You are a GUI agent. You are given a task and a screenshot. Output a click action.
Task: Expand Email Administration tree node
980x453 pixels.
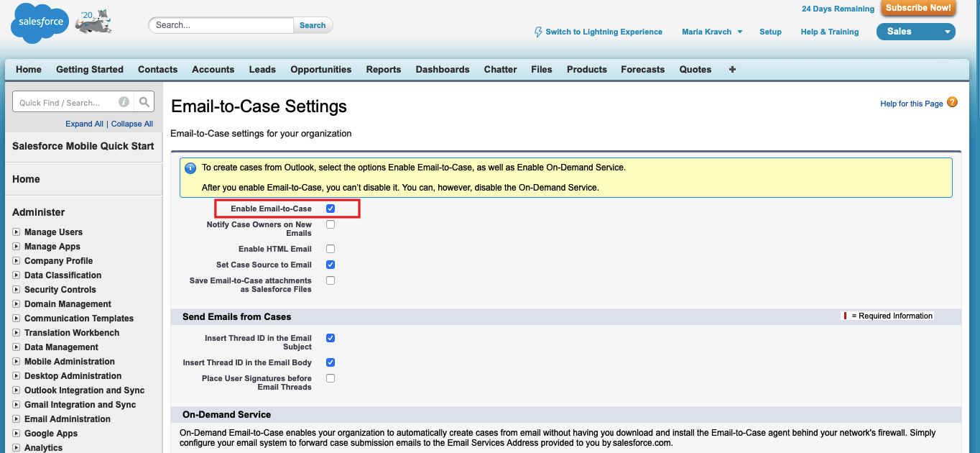[16, 419]
